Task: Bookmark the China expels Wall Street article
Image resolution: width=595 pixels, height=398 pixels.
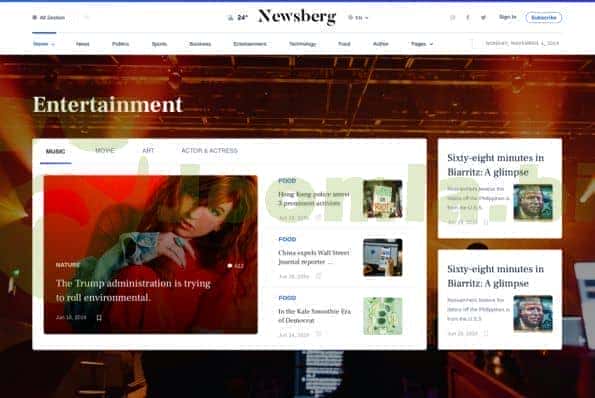Action: [318, 276]
